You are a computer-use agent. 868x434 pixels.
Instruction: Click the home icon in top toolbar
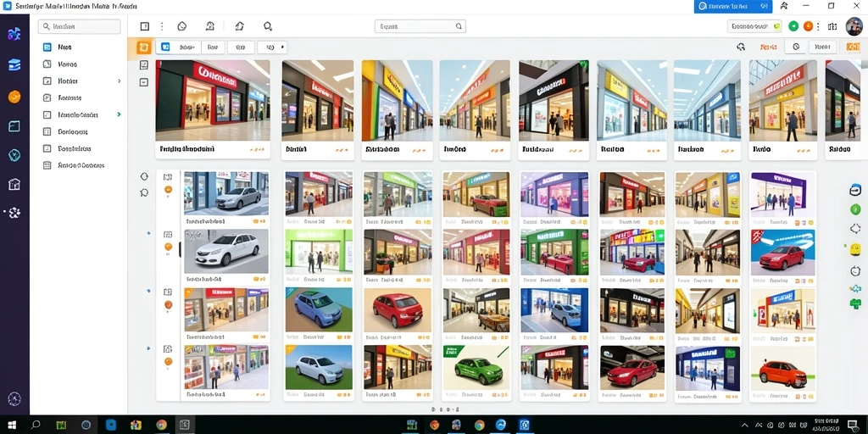239,26
